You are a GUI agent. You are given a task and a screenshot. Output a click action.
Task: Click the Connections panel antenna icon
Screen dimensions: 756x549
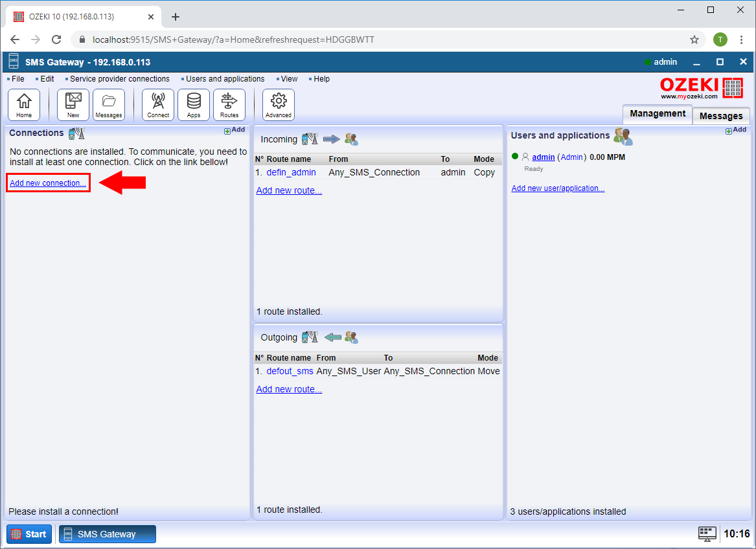[x=76, y=133]
